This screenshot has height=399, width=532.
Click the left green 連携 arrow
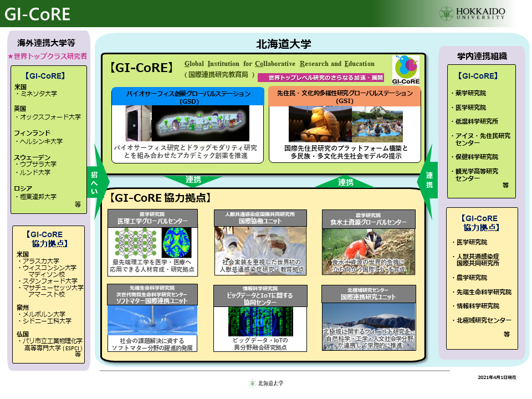coord(194,181)
